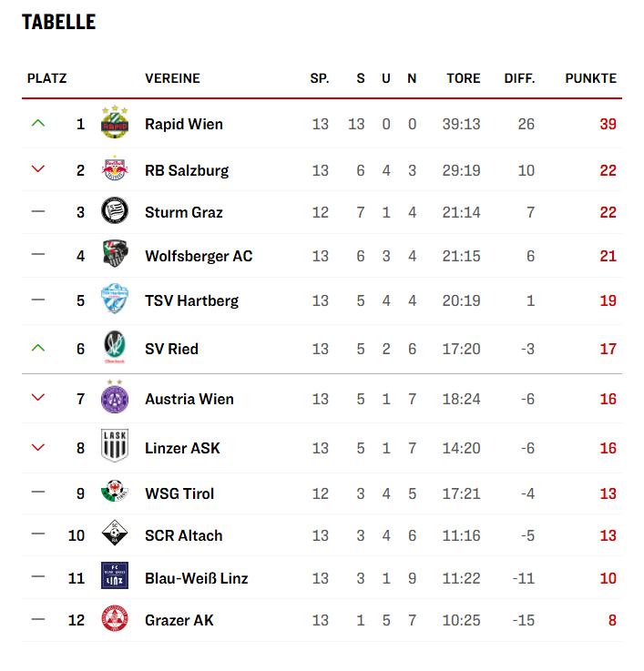This screenshot has height=671, width=644.
Task: Click the DIFF. column header
Action: click(x=519, y=78)
